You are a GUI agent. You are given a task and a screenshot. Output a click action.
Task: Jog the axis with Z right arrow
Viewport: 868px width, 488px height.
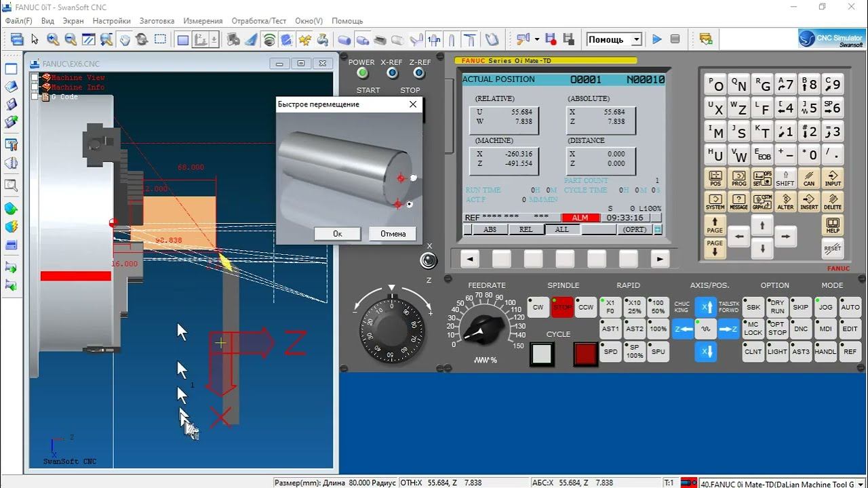point(728,329)
